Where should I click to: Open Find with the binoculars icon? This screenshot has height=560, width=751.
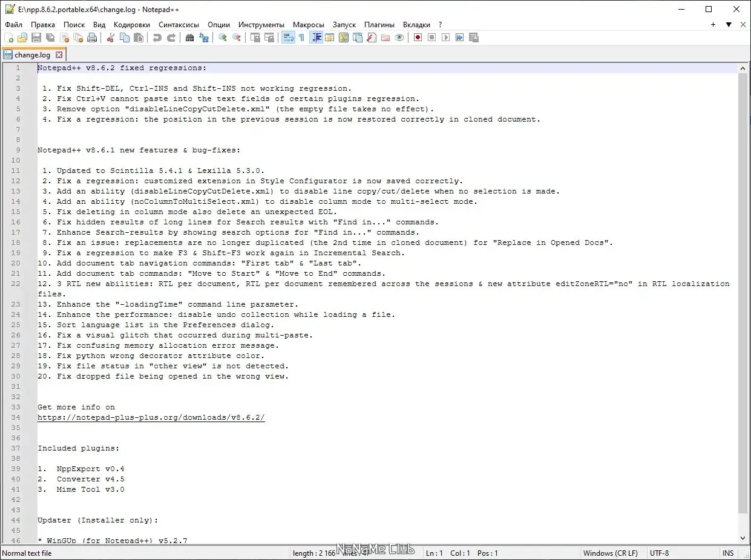coord(190,37)
